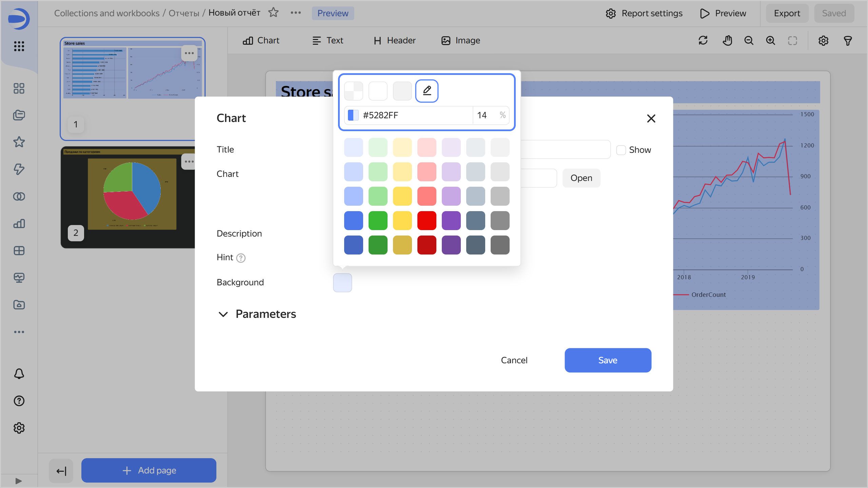Click the Hint help question icon
Image resolution: width=868 pixels, height=488 pixels.
pyautogui.click(x=241, y=258)
